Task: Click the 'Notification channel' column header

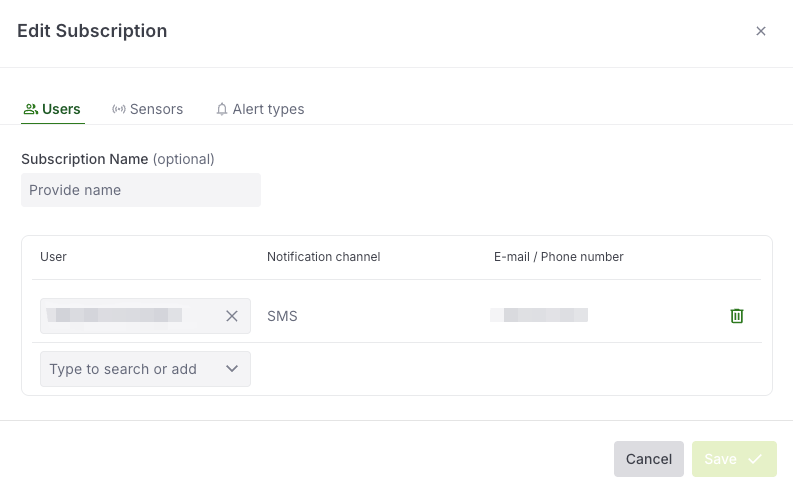Action: pos(324,257)
